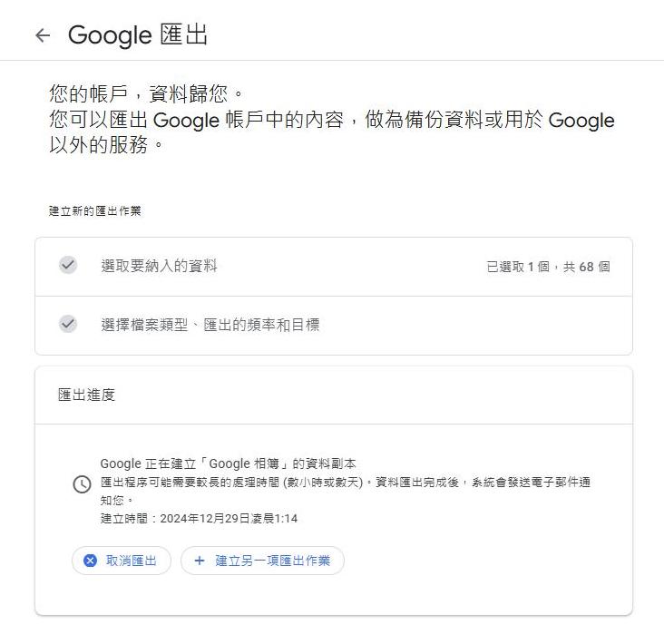Expand the 選取要納入的資料 step

pos(334,267)
